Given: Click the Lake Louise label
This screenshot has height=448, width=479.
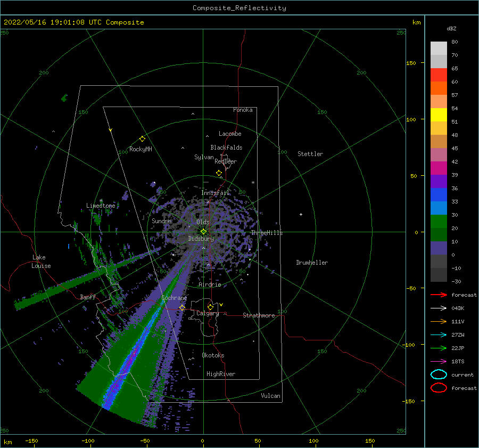Looking at the screenshot, I should (x=41, y=262).
